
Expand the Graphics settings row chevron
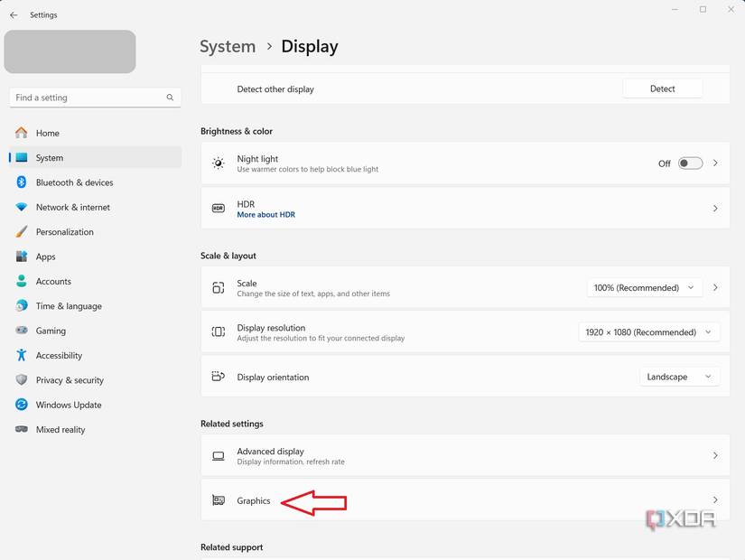pyautogui.click(x=715, y=499)
